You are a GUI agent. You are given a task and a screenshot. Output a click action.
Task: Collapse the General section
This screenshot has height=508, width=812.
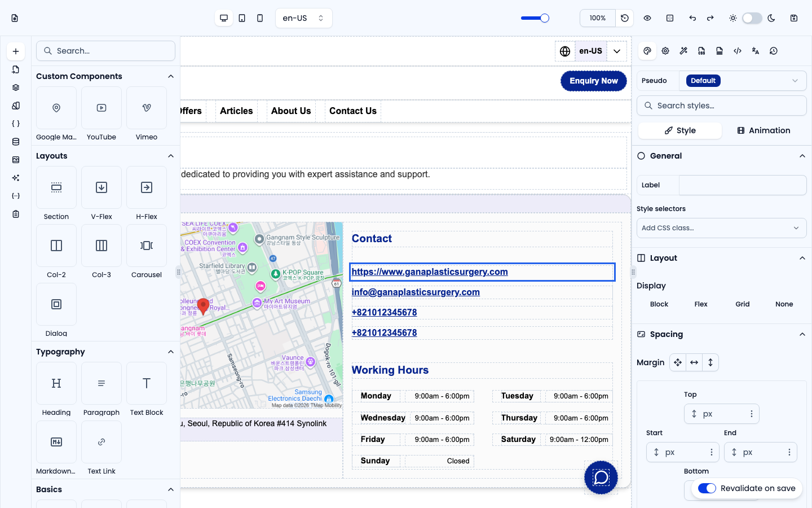(802, 156)
